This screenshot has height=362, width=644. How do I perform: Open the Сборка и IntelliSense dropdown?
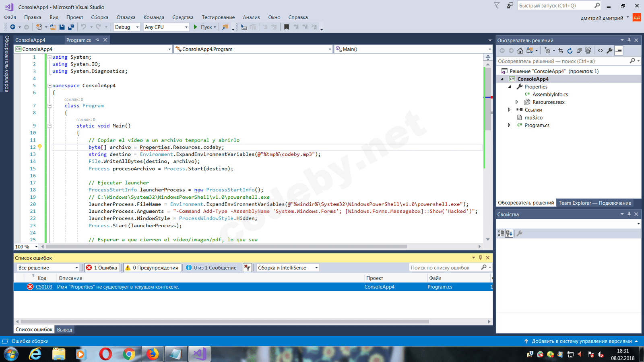click(x=288, y=268)
